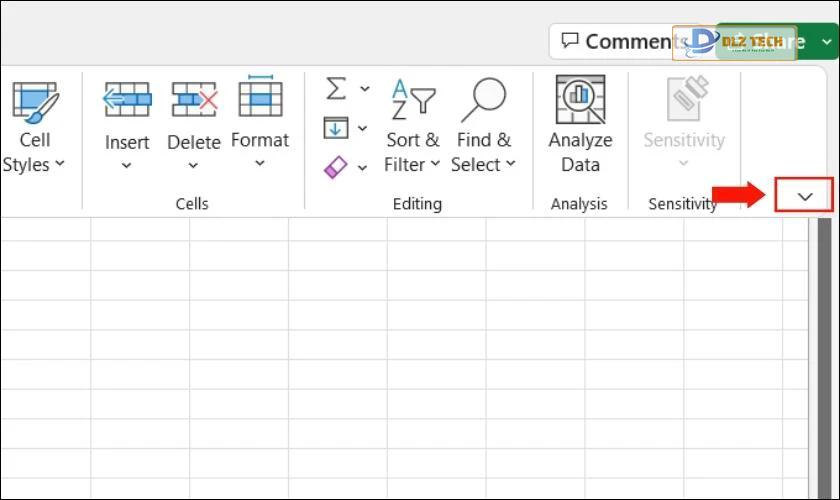840x500 pixels.
Task: Open the Cell Styles gallery
Action: pyautogui.click(x=33, y=128)
